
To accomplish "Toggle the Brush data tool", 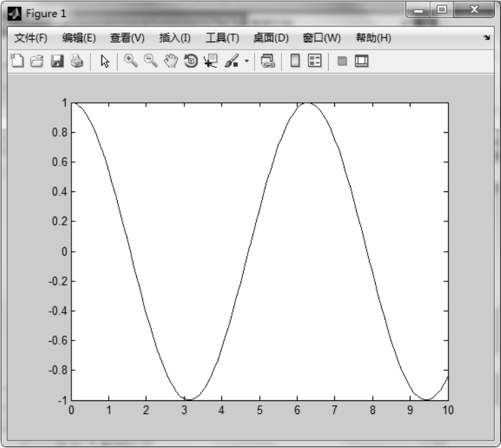I will tap(231, 61).
